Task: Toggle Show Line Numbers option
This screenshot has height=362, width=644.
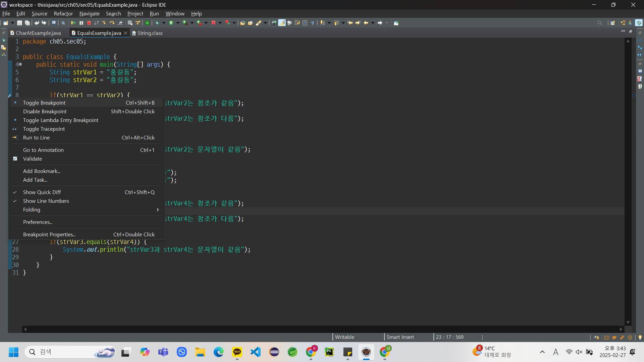Action: coord(46,201)
